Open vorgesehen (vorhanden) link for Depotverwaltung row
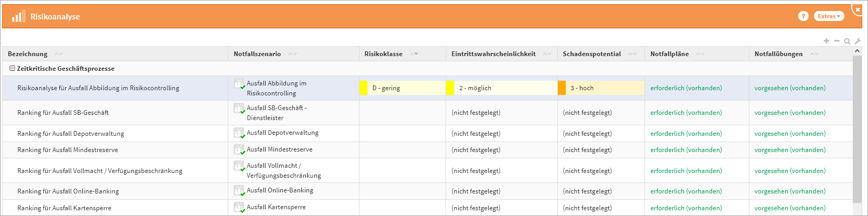The image size is (868, 216). pyautogui.click(x=790, y=134)
